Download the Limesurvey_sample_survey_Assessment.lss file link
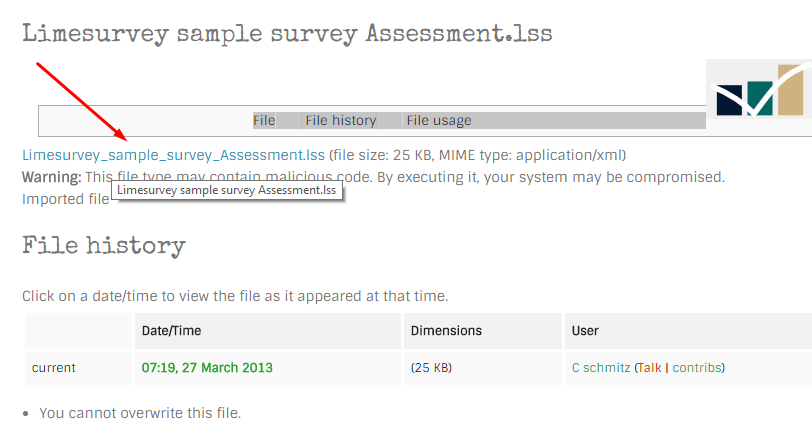The height and width of the screenshot is (439, 812). [x=173, y=155]
